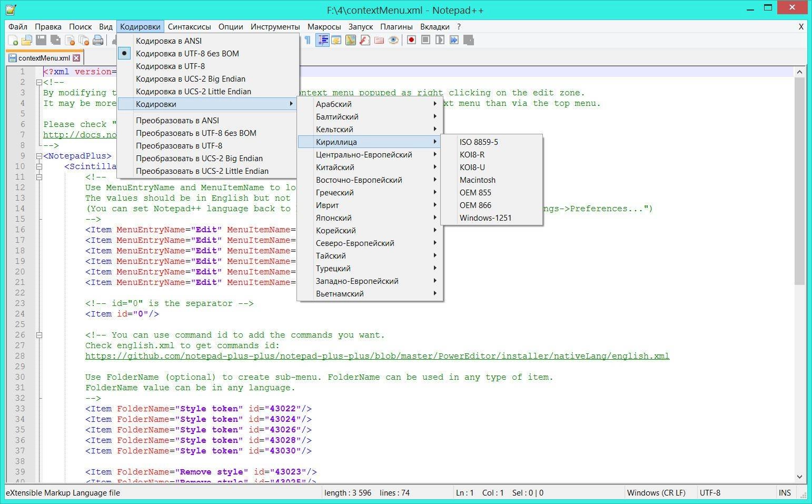The image size is (812, 504).
Task: Click INS mode in status bar
Action: click(785, 493)
